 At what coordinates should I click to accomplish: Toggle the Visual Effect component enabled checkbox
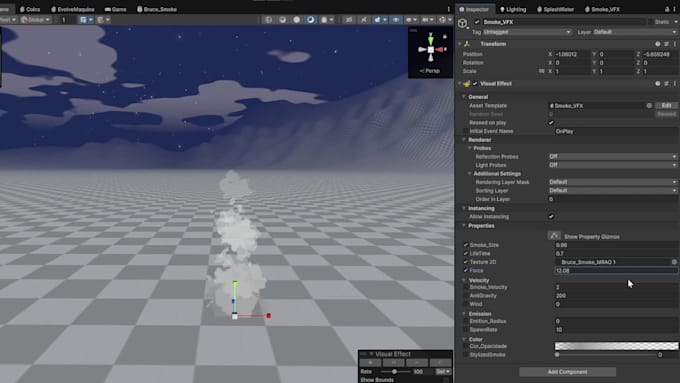click(475, 84)
